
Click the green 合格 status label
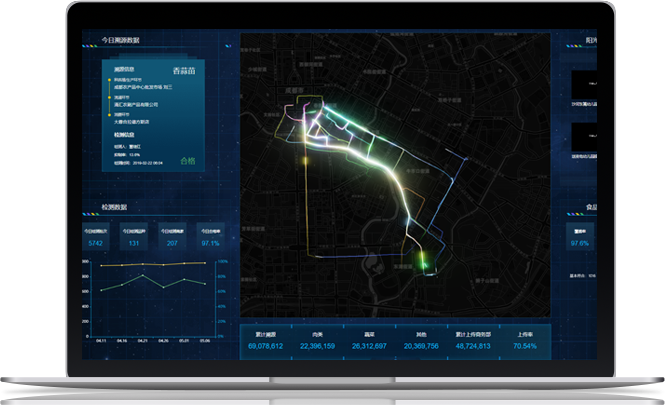tap(188, 161)
